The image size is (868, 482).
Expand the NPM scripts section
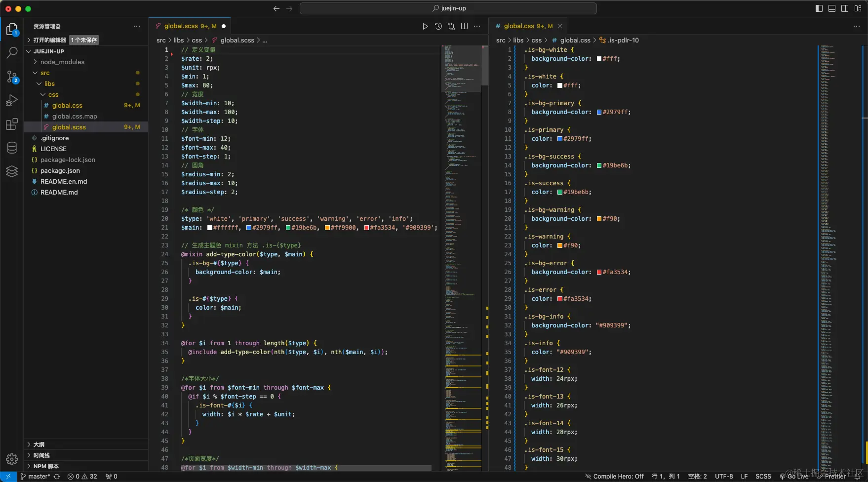coord(46,466)
